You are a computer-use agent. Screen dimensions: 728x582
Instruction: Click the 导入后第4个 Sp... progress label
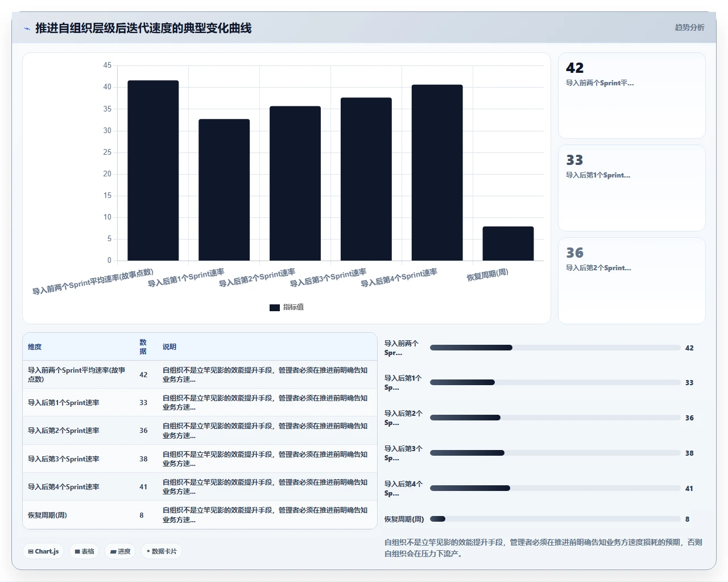(403, 488)
